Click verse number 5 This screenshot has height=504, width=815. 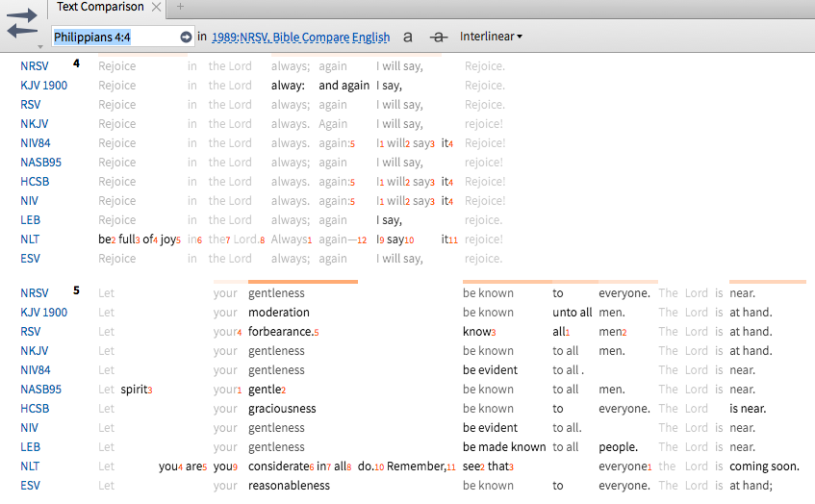(x=76, y=290)
